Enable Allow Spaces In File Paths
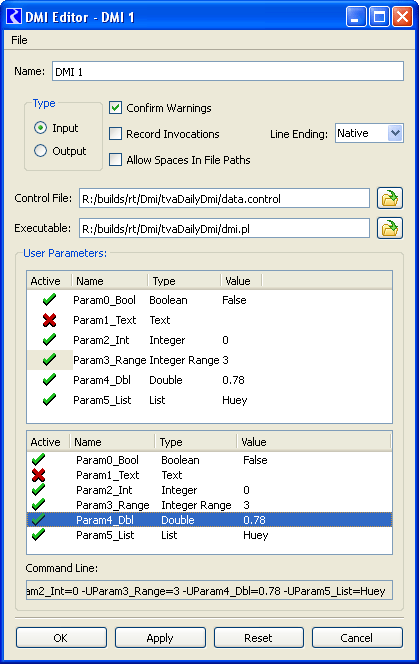The width and height of the screenshot is (419, 664). pos(115,160)
